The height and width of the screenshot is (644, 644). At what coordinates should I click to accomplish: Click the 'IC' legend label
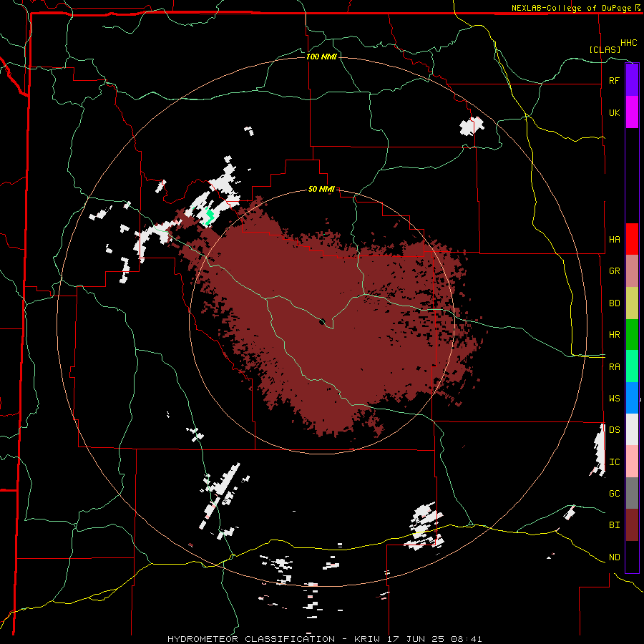pyautogui.click(x=614, y=462)
